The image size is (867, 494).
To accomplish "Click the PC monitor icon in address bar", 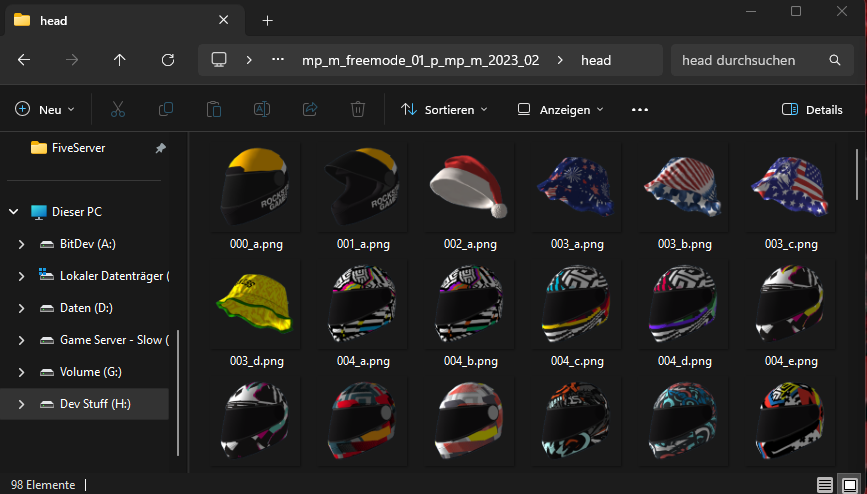I will pos(219,60).
